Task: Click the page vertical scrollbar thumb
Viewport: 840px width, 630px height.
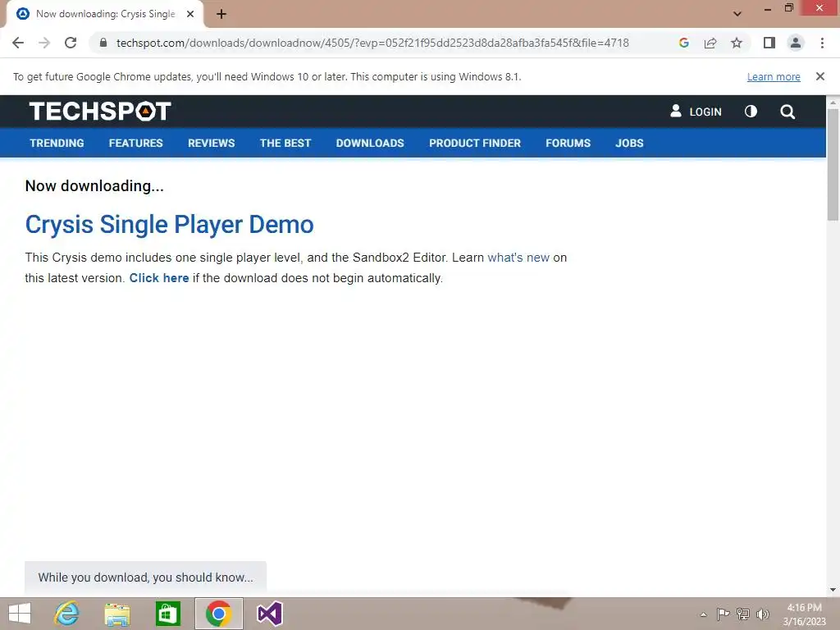Action: 833,164
